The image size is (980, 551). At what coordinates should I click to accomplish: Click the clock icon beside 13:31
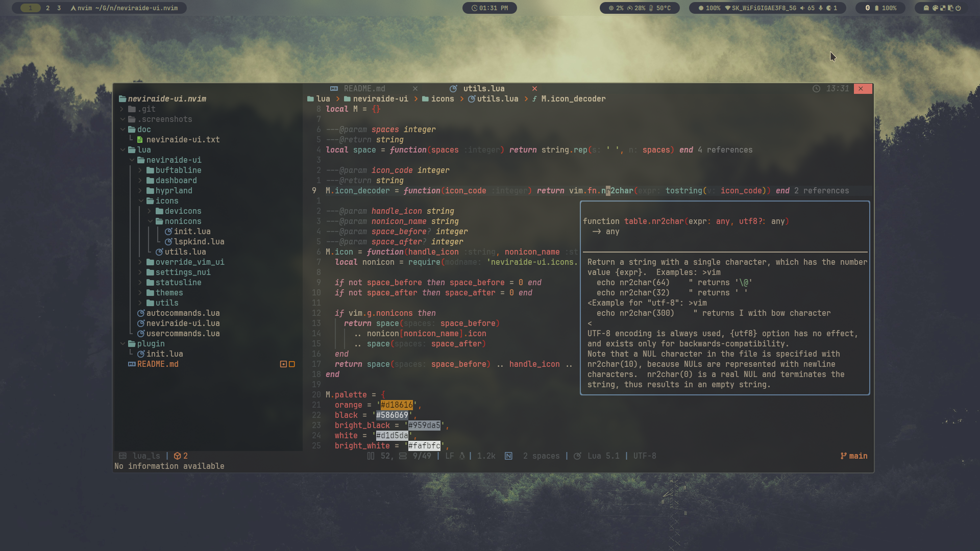pyautogui.click(x=817, y=89)
